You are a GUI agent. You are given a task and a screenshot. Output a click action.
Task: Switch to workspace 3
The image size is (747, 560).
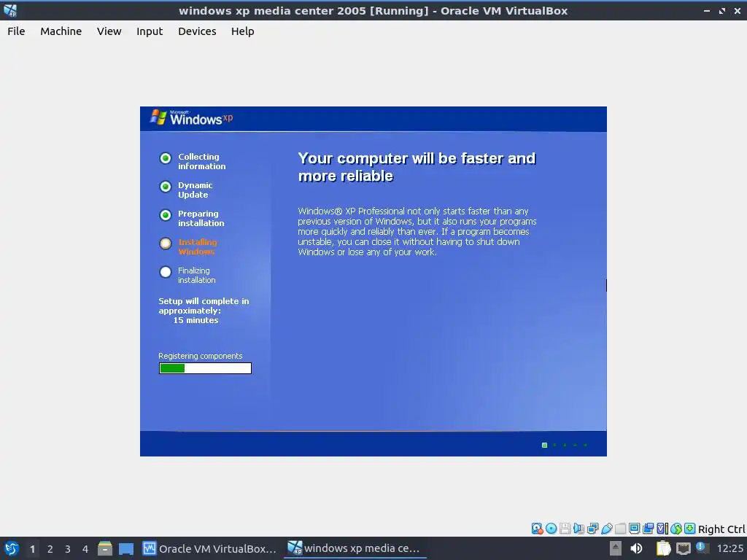(x=68, y=549)
